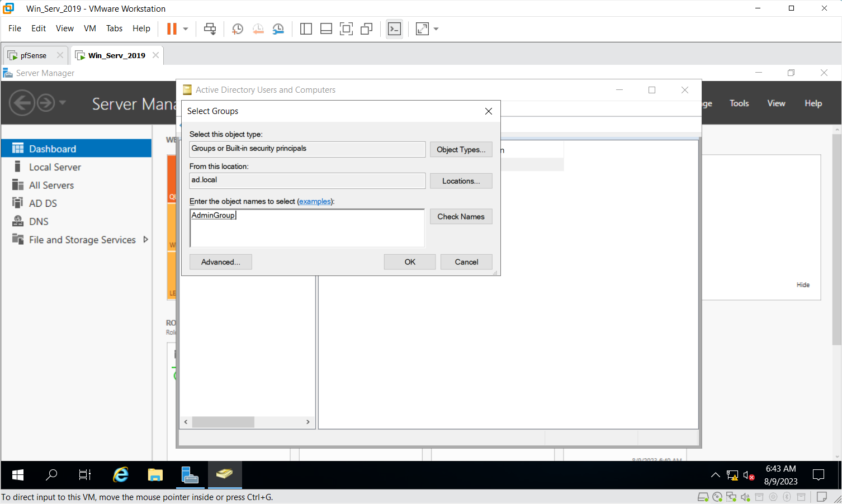Screen dimensions: 842x504
Task: Toggle the thumbnail bar view in VMware
Action: [x=326, y=29]
